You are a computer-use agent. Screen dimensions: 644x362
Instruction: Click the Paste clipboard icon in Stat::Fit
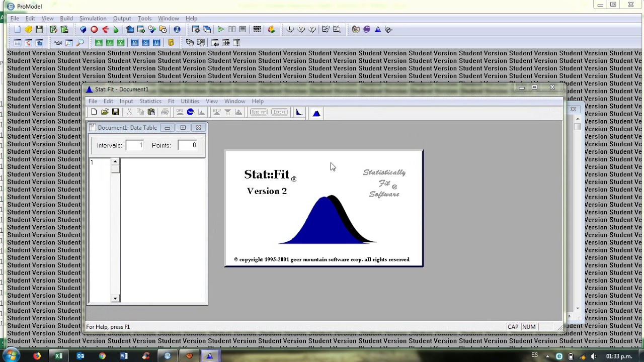click(151, 112)
